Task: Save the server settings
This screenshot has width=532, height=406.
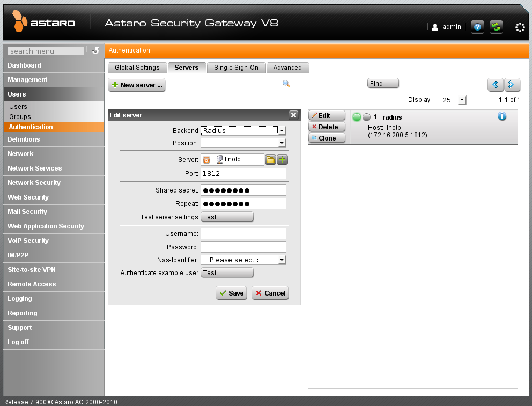Action: click(231, 293)
